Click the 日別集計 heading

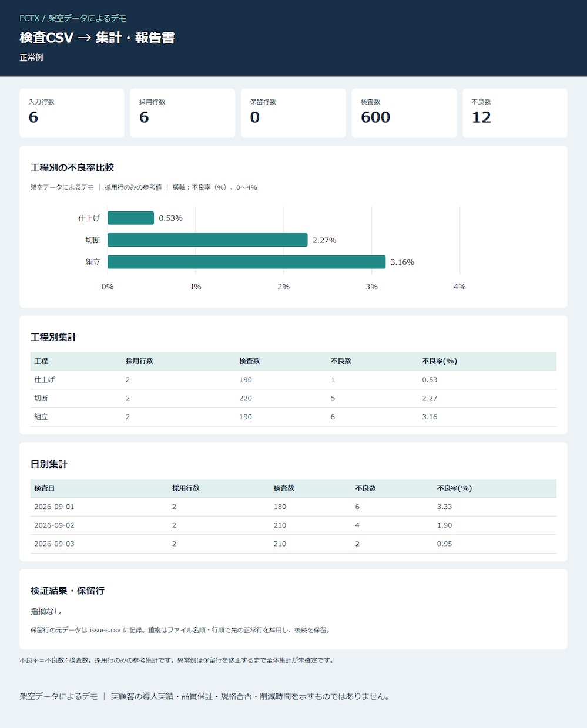point(49,464)
